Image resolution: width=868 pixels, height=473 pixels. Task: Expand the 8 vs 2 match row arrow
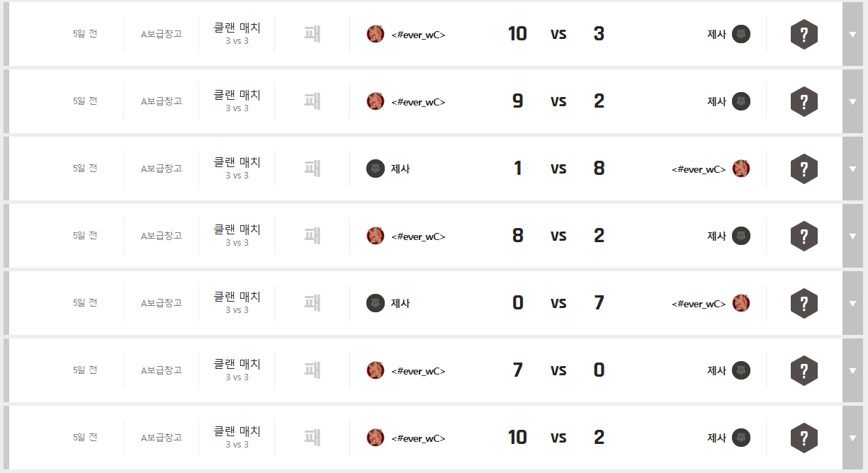pos(852,236)
